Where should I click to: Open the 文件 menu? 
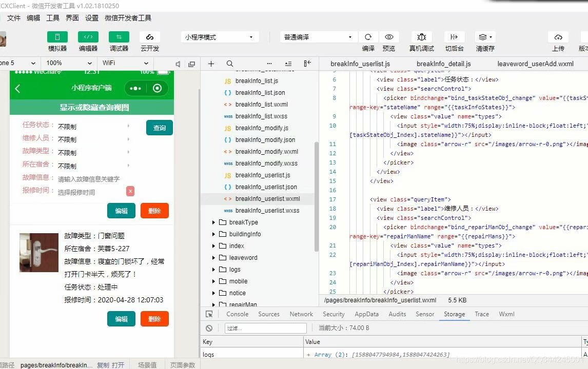tap(14, 18)
